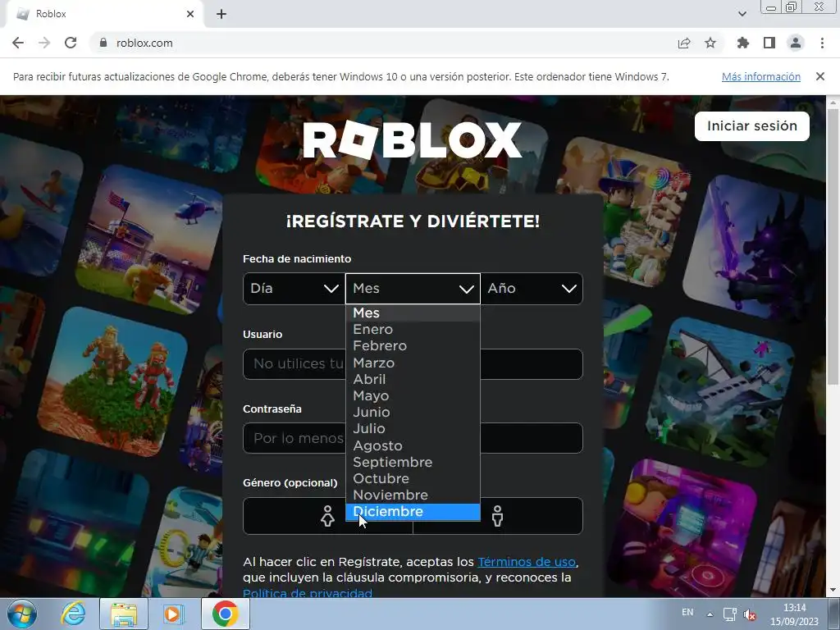Open the tab search chevron
The width and height of the screenshot is (840, 630).
pos(742,14)
